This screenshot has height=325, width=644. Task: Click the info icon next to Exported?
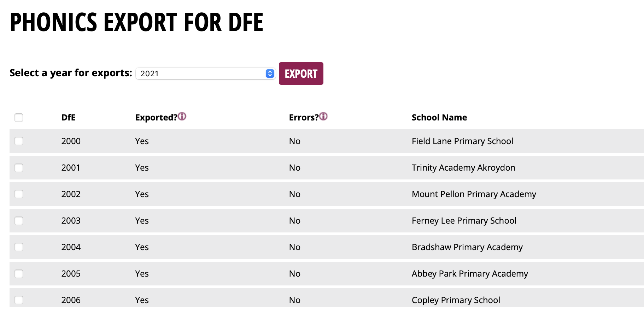pos(182,116)
